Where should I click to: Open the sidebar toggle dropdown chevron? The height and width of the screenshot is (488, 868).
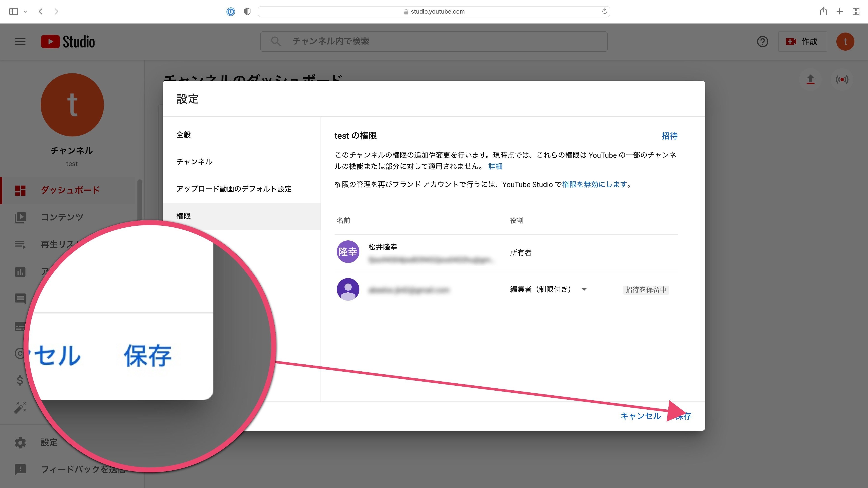pos(25,12)
